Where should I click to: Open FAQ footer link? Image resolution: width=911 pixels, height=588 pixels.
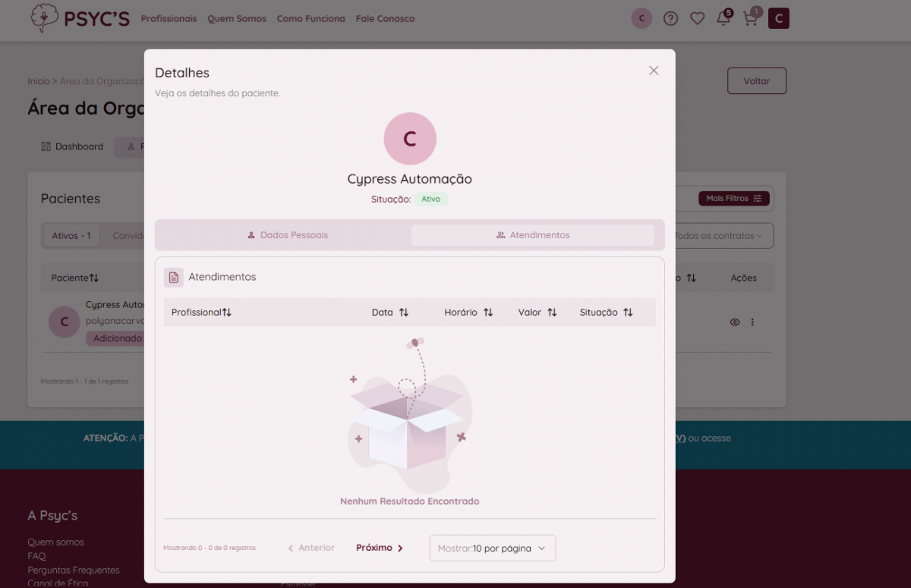pos(36,556)
